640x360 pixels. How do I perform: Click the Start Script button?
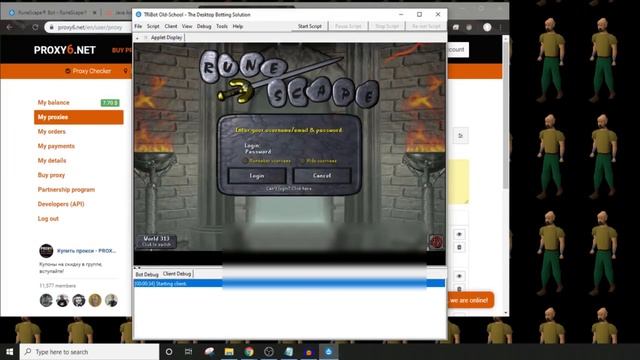click(x=309, y=26)
